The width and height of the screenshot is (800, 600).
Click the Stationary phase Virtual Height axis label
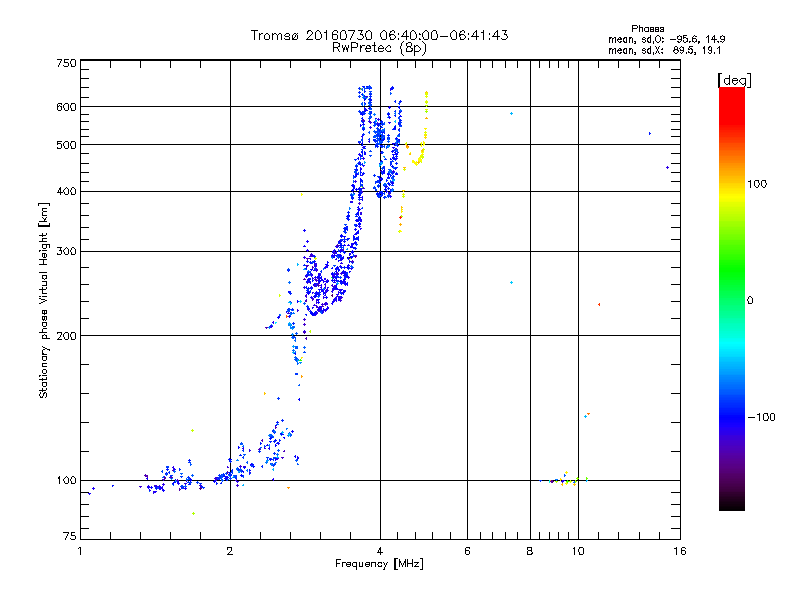coord(43,300)
